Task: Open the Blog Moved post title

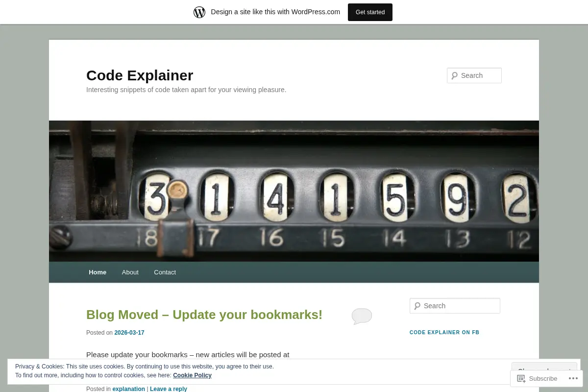Action: [204, 315]
